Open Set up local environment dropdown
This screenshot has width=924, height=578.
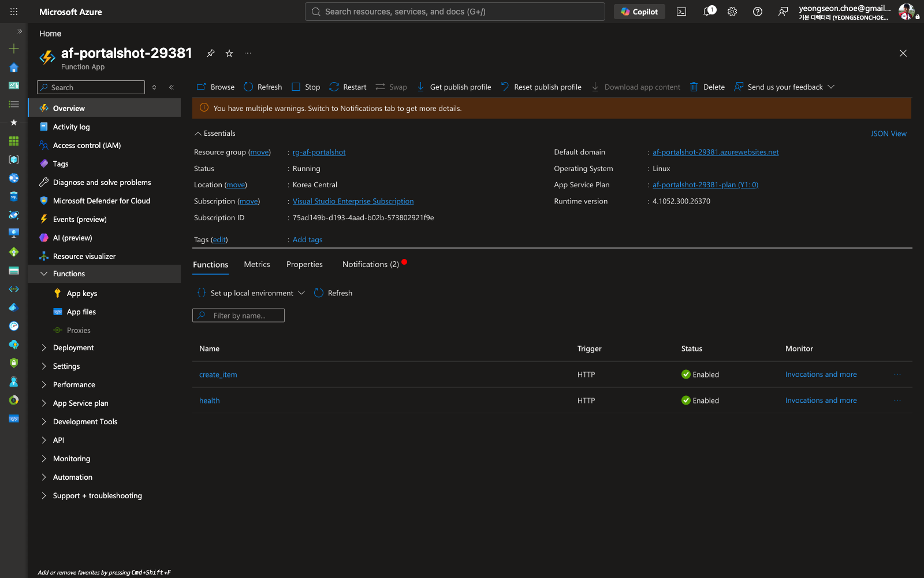pos(251,293)
